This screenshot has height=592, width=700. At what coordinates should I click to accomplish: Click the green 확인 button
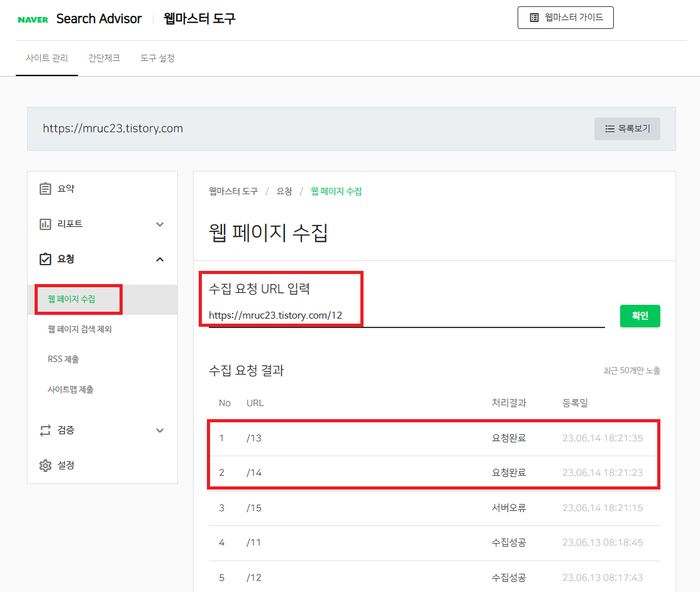640,316
